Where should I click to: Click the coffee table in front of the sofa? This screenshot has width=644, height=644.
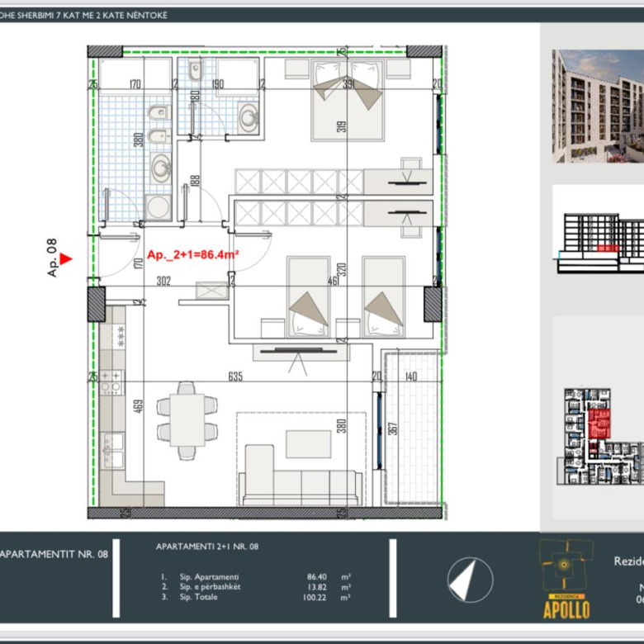[308, 443]
